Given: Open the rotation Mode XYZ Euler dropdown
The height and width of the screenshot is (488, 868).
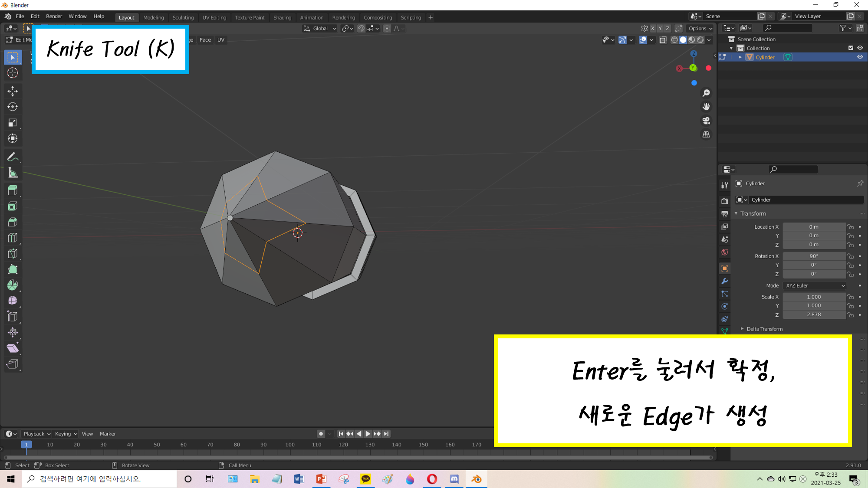Looking at the screenshot, I should [x=814, y=285].
